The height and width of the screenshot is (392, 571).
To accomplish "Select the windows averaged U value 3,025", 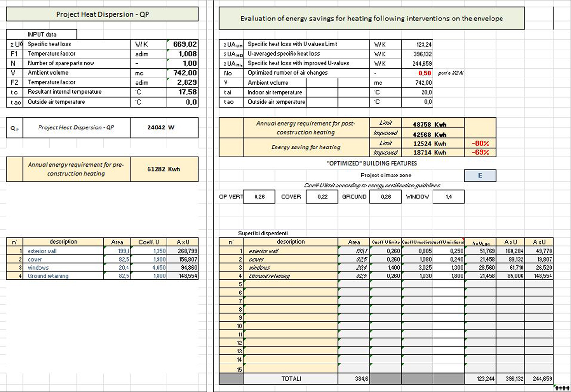I will pos(417,268).
